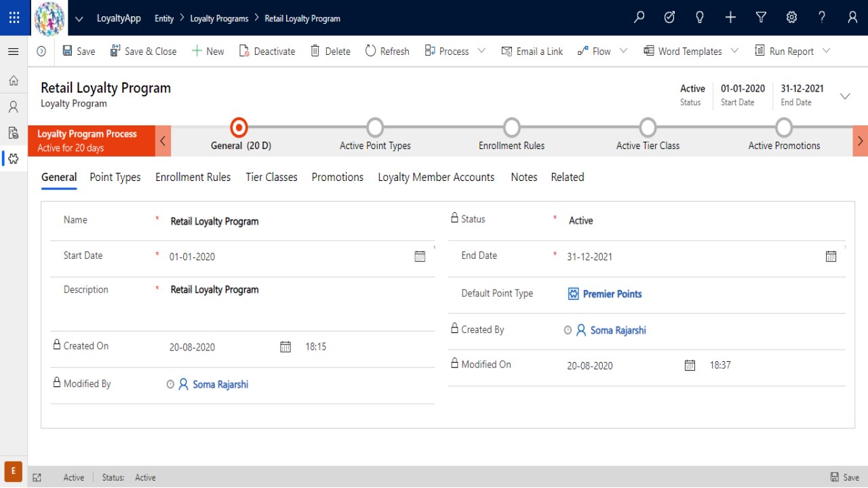Click the process bar right arrow

coord(860,141)
